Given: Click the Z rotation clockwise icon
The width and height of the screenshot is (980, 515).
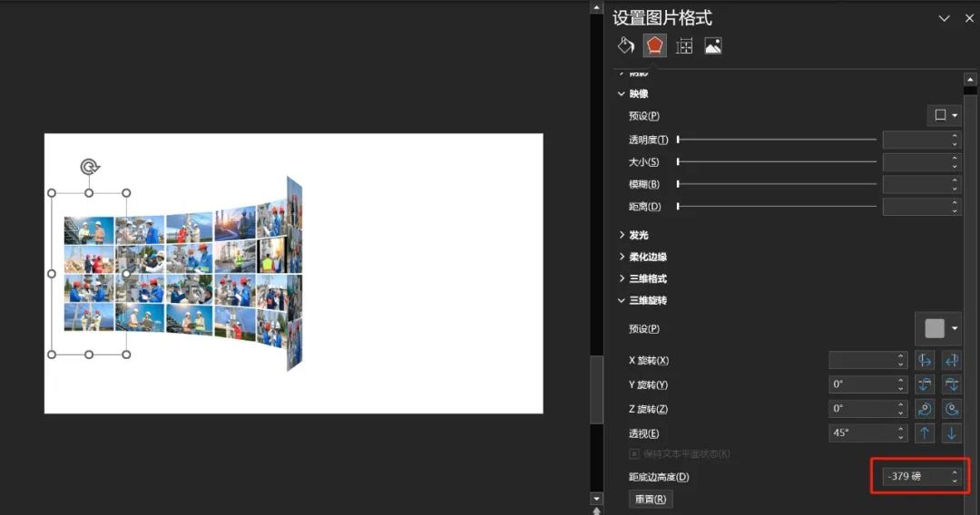Looking at the screenshot, I should click(x=951, y=409).
